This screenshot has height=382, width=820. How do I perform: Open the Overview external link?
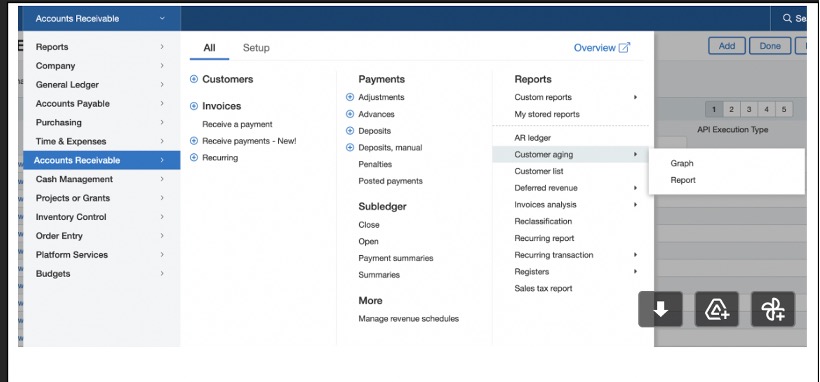coord(602,48)
